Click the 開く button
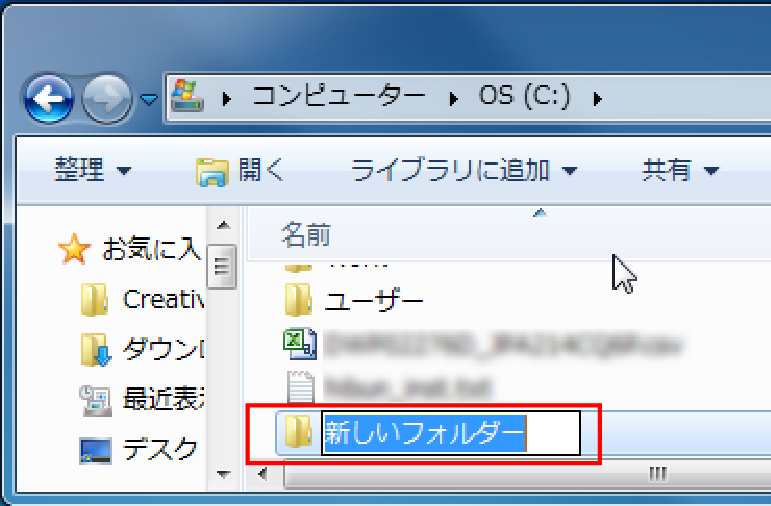The height and width of the screenshot is (506, 771). point(240,171)
